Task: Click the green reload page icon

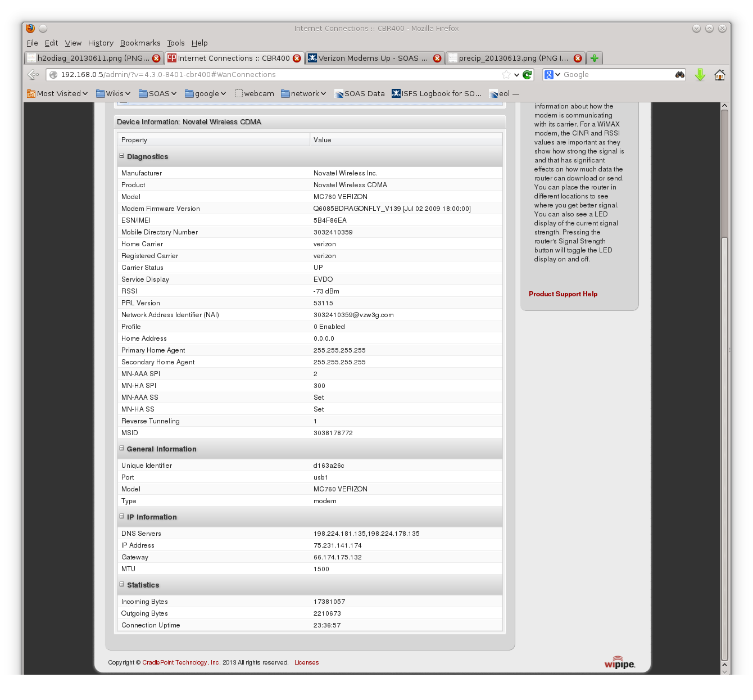Action: (527, 75)
